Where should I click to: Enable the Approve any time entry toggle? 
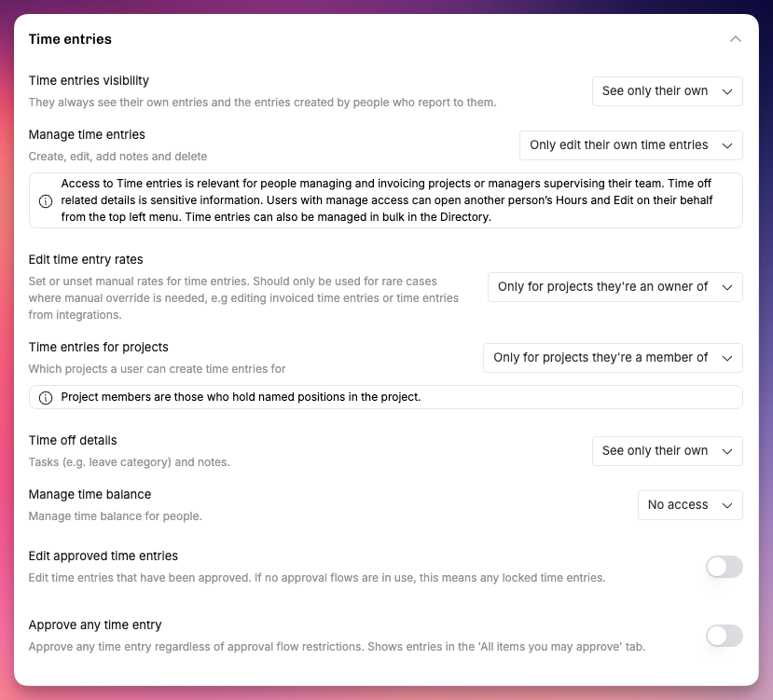(x=725, y=636)
